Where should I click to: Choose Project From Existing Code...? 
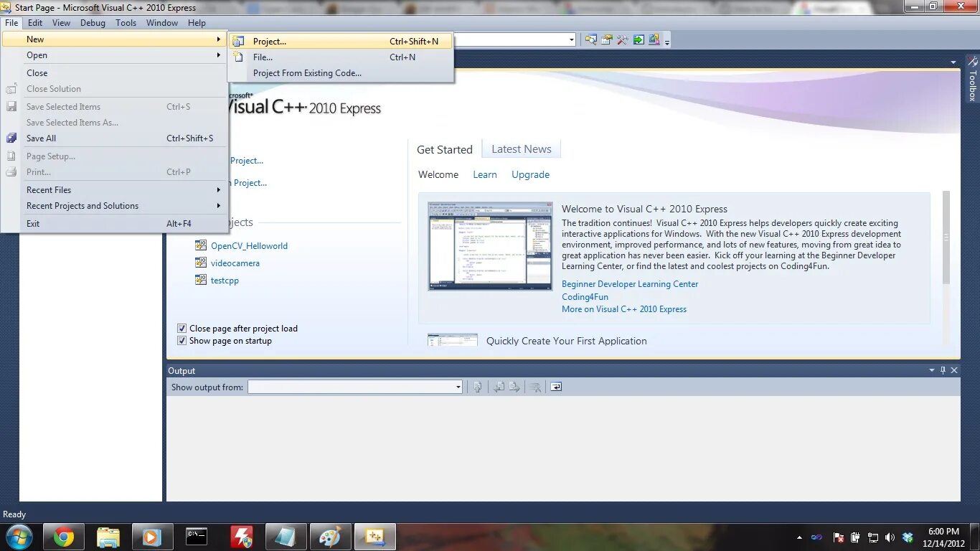tap(341, 73)
